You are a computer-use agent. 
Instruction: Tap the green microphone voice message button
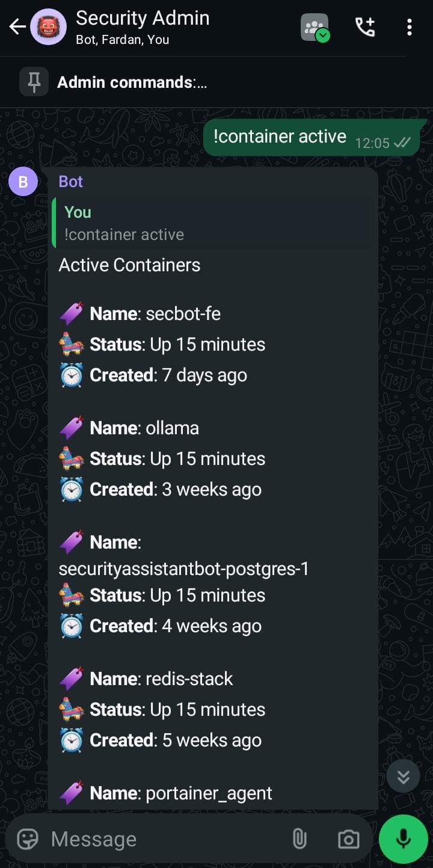404,839
